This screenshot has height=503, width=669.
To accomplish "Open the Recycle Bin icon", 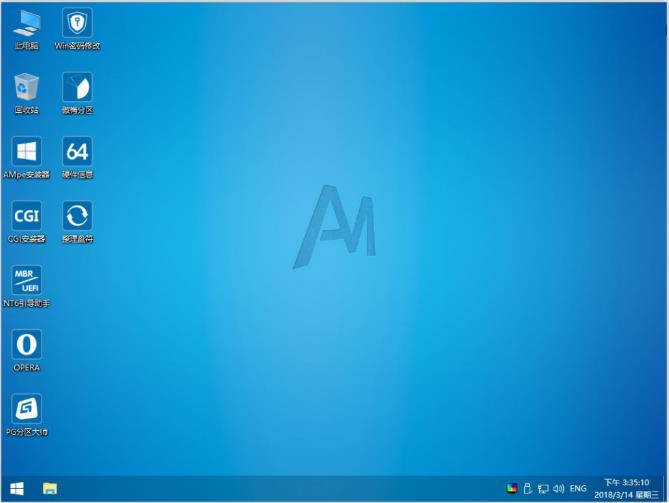I will point(26,93).
